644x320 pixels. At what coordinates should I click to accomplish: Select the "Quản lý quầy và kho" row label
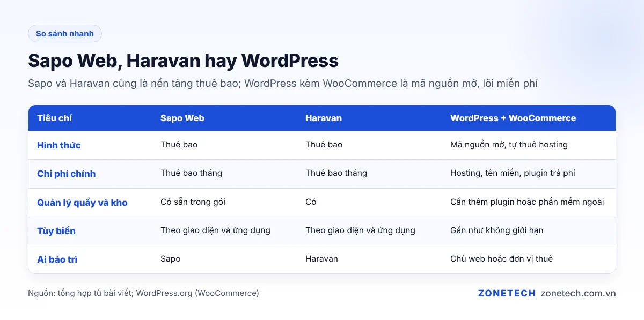pyautogui.click(x=82, y=203)
